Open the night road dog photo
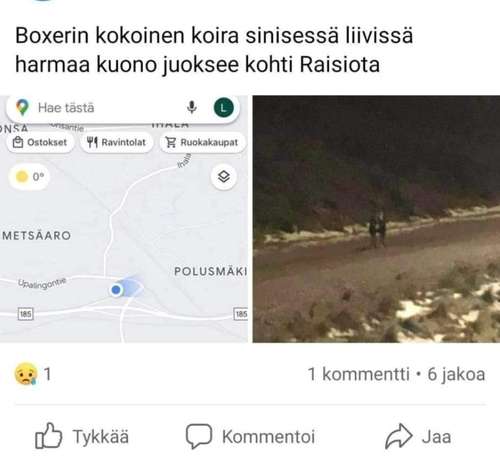Screen dimensions: 500x463 point(376,219)
